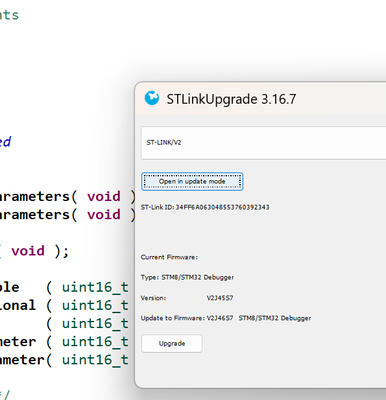Click the STLinkUpgrade butterfly logo icon
Screen dimensions: 386x400
152,98
